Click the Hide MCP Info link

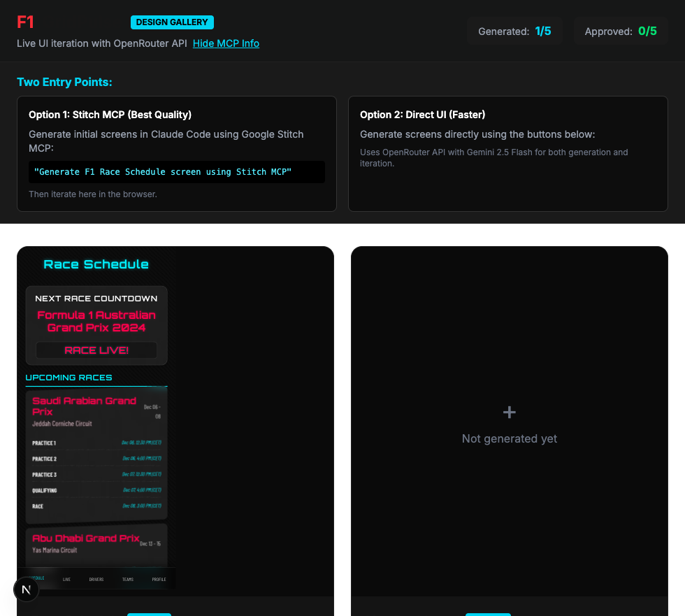click(x=226, y=43)
